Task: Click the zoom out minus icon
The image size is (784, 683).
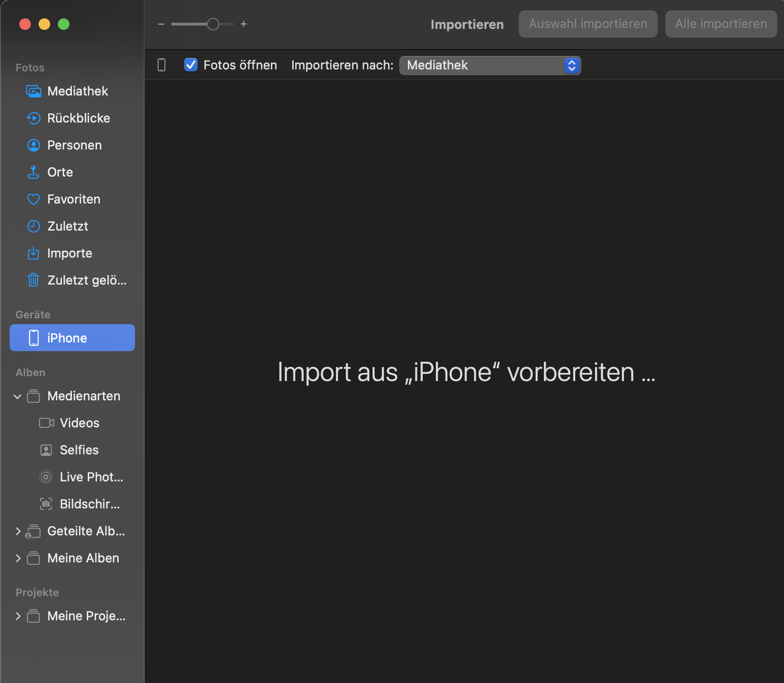Action: click(x=161, y=24)
